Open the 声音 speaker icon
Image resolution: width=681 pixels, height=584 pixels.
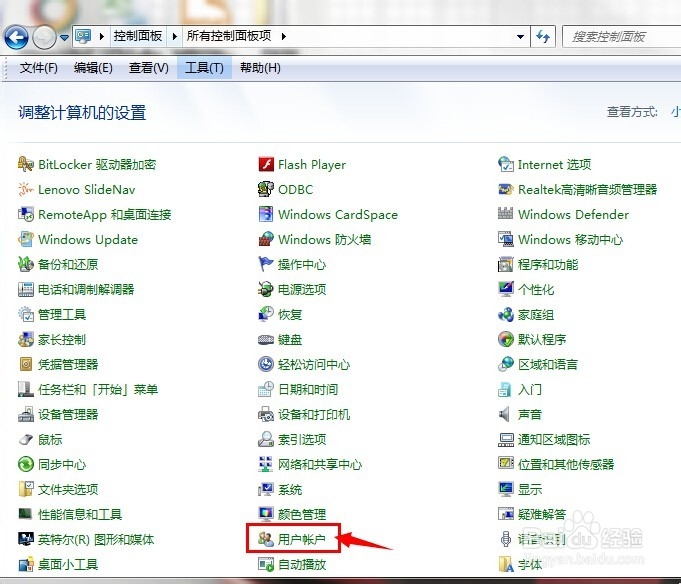pos(504,414)
